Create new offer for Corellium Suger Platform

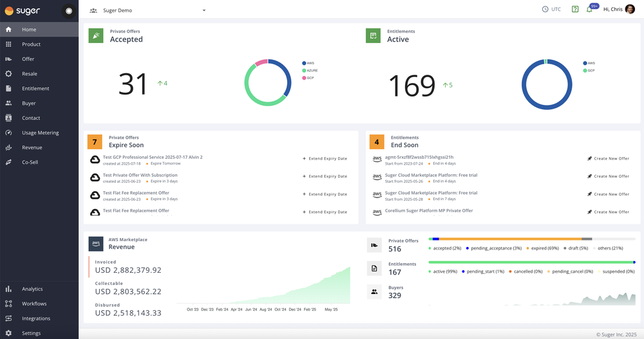coord(609,212)
